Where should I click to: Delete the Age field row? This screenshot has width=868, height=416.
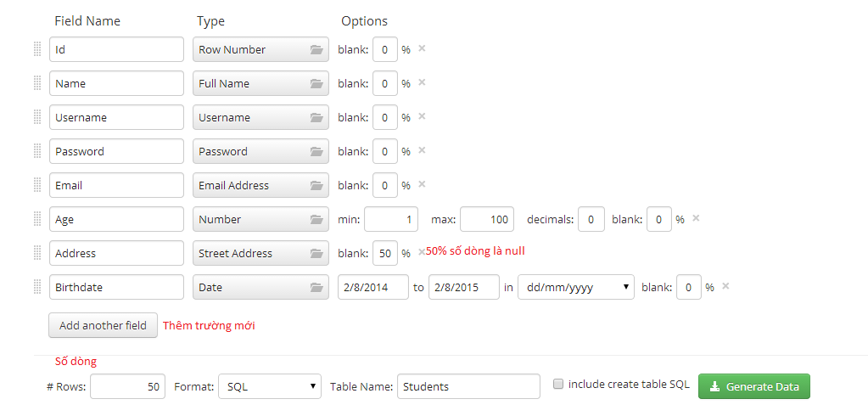(696, 218)
